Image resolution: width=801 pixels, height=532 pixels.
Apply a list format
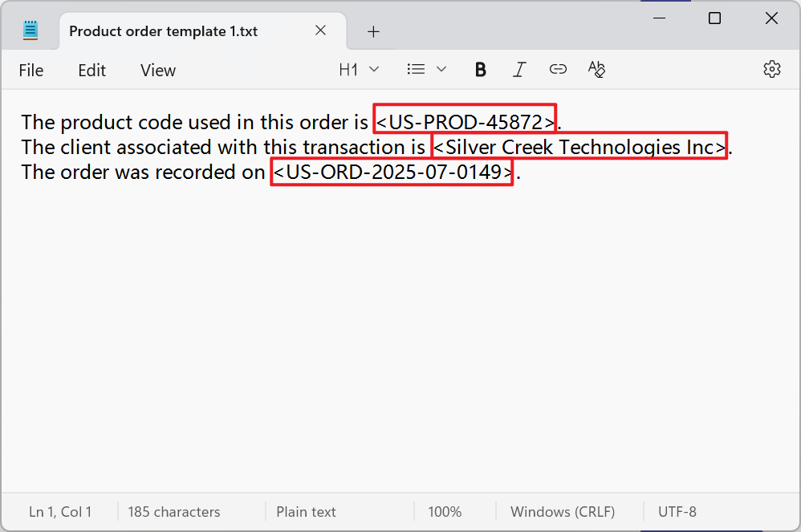[x=416, y=69]
